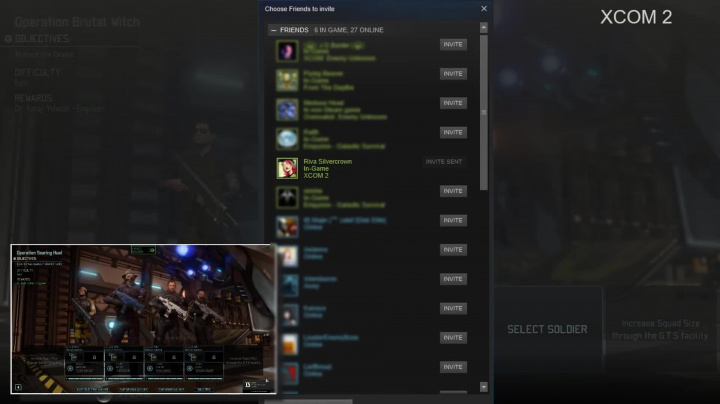Click '6 IN GAME, 27 ONLINE' status text
The image size is (720, 404).
click(x=349, y=30)
